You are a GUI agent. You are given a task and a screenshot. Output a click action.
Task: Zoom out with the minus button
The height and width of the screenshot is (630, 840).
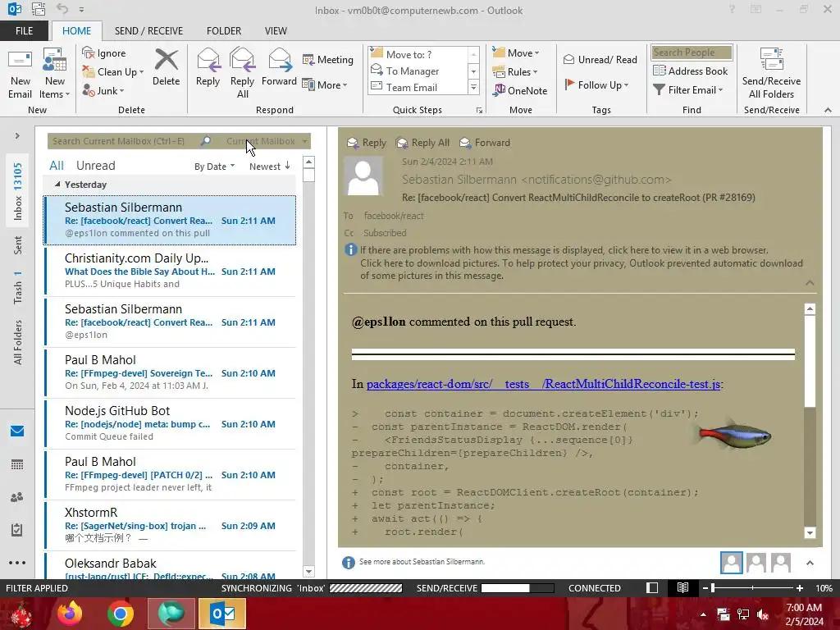pos(705,587)
